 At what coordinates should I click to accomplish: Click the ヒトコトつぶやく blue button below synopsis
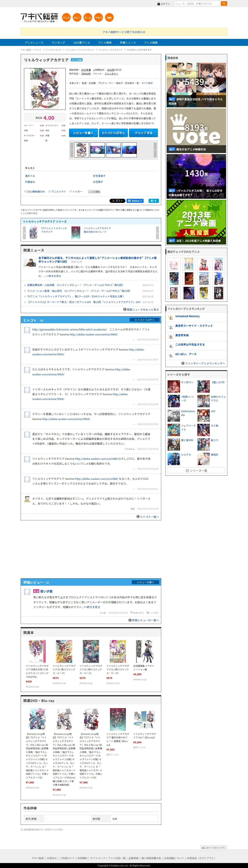pos(113,133)
